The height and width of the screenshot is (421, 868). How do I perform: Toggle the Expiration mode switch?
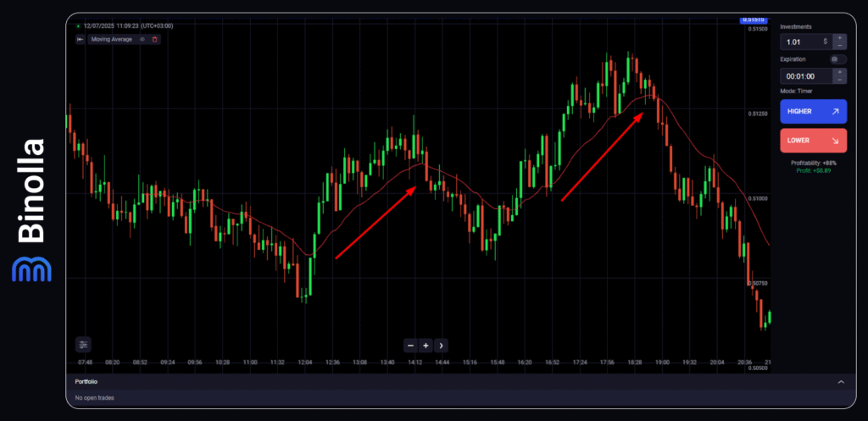[x=838, y=59]
